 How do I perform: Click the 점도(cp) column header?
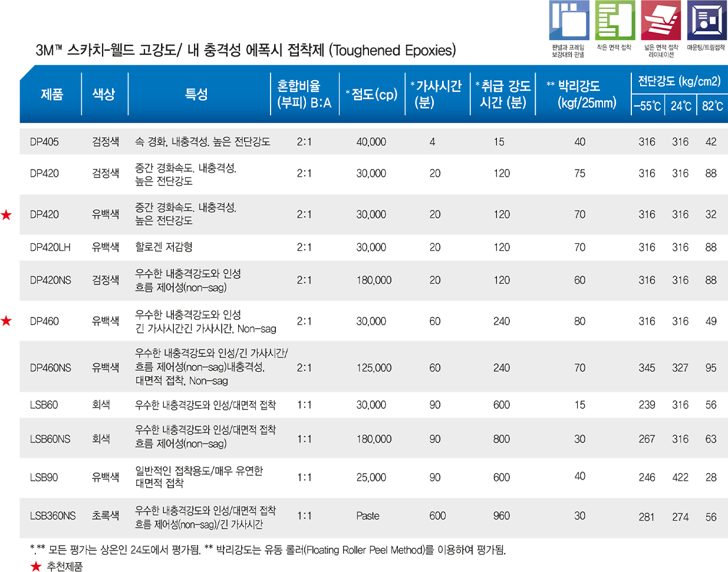click(x=372, y=94)
